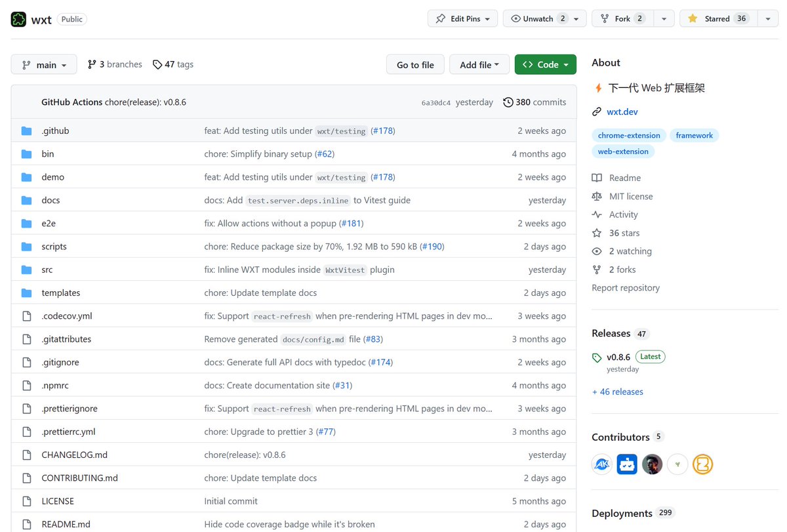
Task: Open the v0.8.6 latest release link
Action: tap(618, 357)
